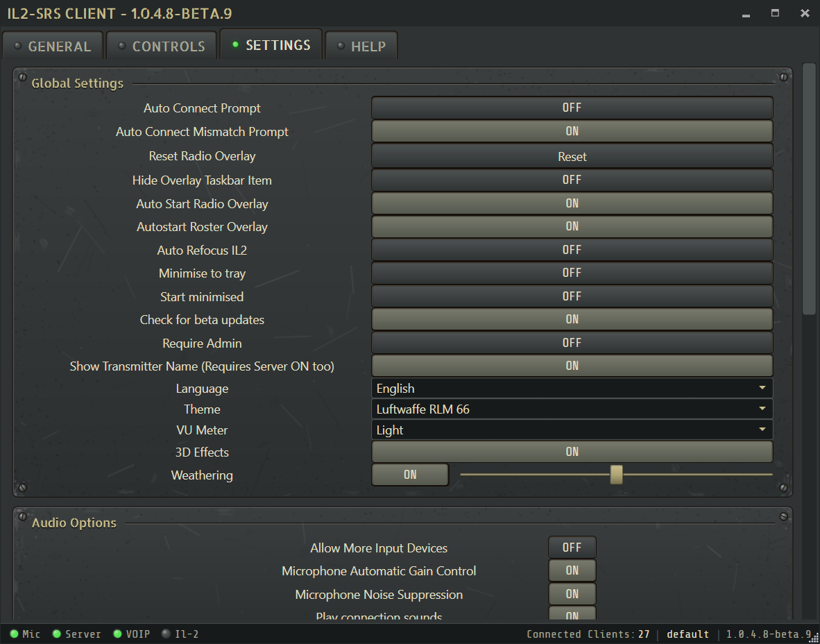Image resolution: width=820 pixels, height=644 pixels.
Task: Disable Auto Connect Mismatch Prompt
Action: [x=572, y=131]
